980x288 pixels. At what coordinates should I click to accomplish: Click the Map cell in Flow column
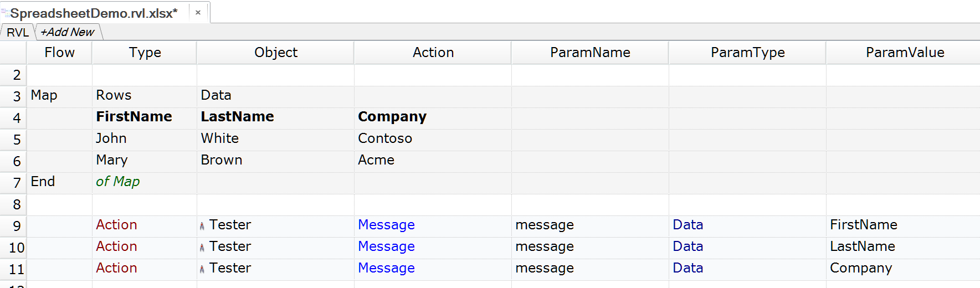[x=44, y=95]
